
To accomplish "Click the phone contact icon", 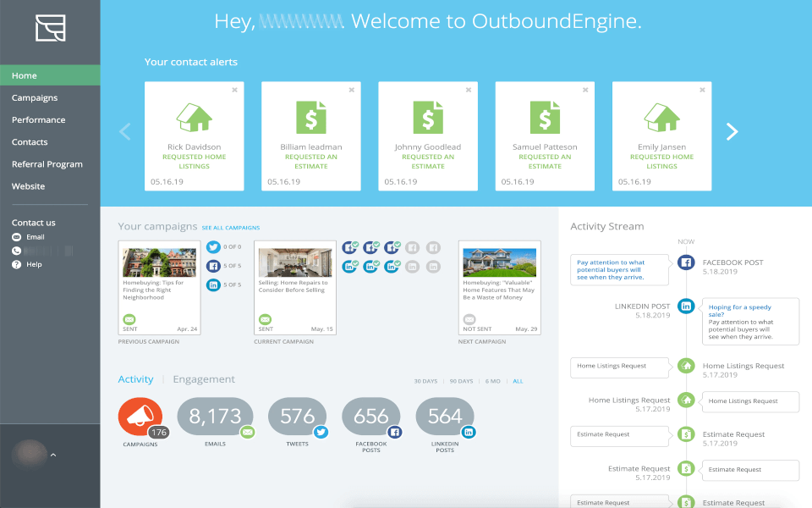I will click(x=17, y=251).
